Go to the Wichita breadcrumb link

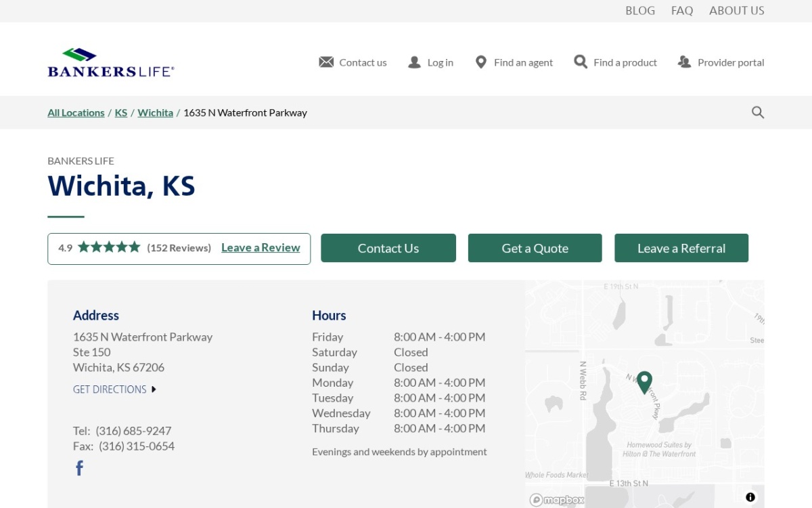tap(156, 112)
